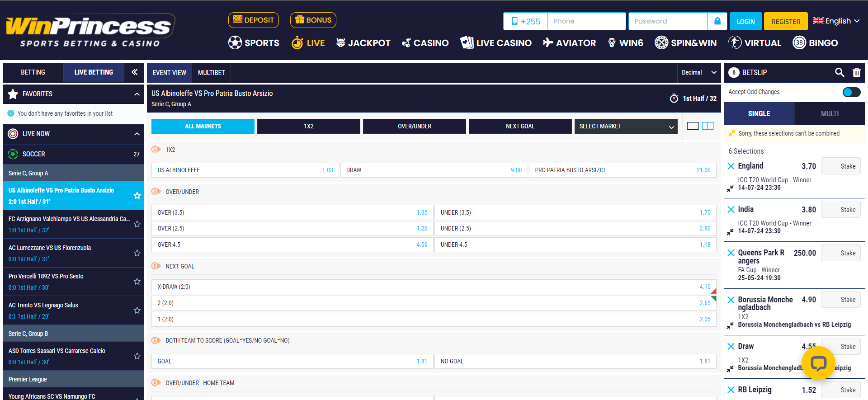Expand the Soccer live events list
Screen dimensions: 868x400
(73, 154)
